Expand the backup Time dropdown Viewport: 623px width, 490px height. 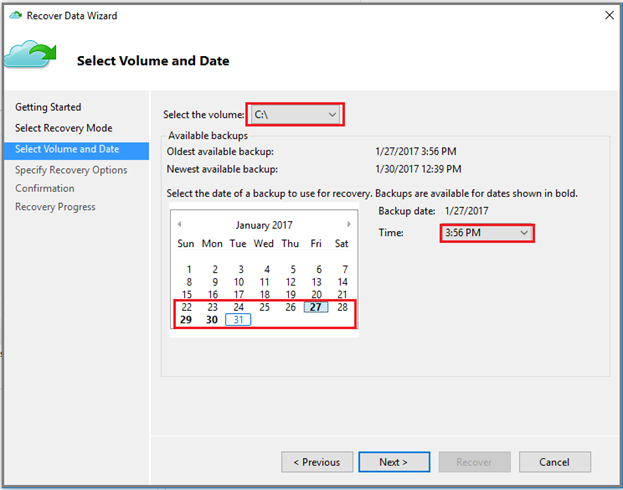click(487, 233)
